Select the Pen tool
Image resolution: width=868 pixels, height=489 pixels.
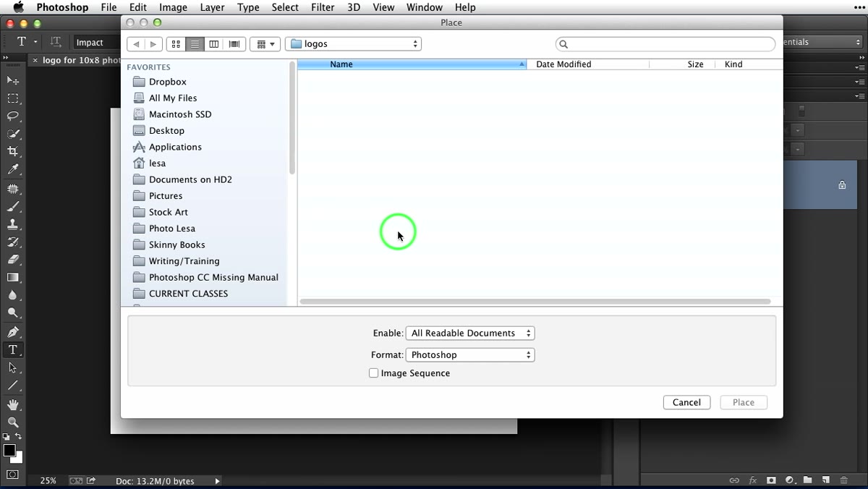point(13,332)
